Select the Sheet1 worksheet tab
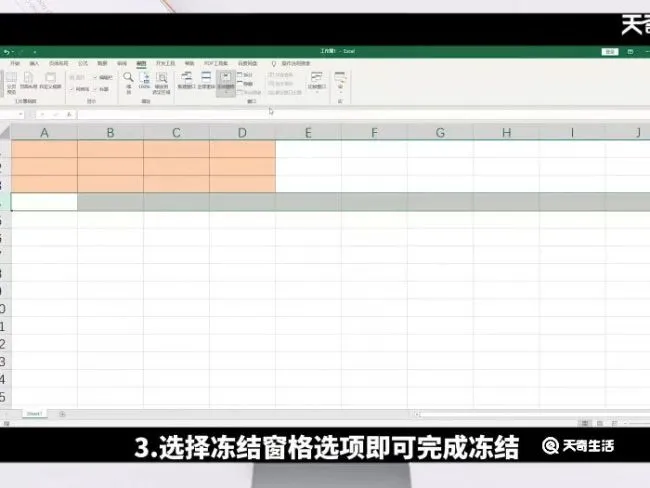This screenshot has width=650, height=488. pyautogui.click(x=34, y=414)
